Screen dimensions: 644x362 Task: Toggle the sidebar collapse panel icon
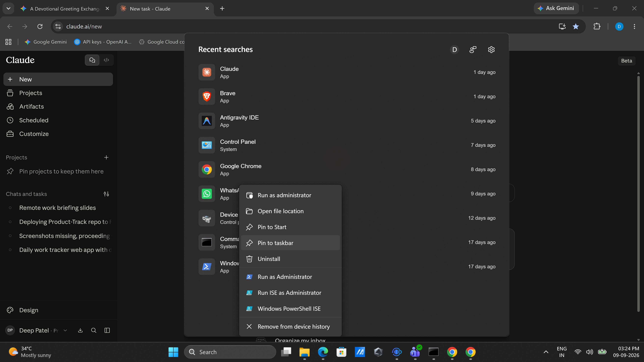tap(107, 330)
